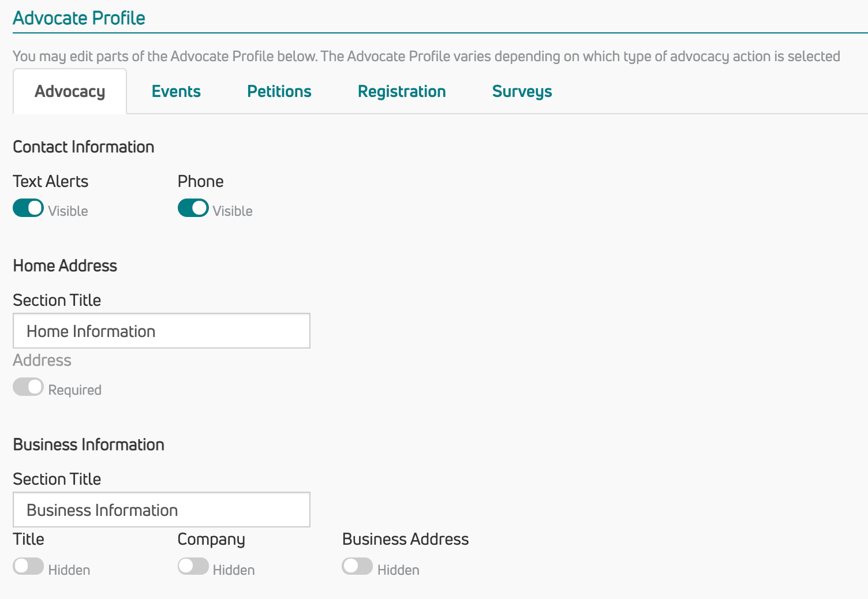Click the Home Information section title field
The image size is (868, 599).
coord(162,331)
